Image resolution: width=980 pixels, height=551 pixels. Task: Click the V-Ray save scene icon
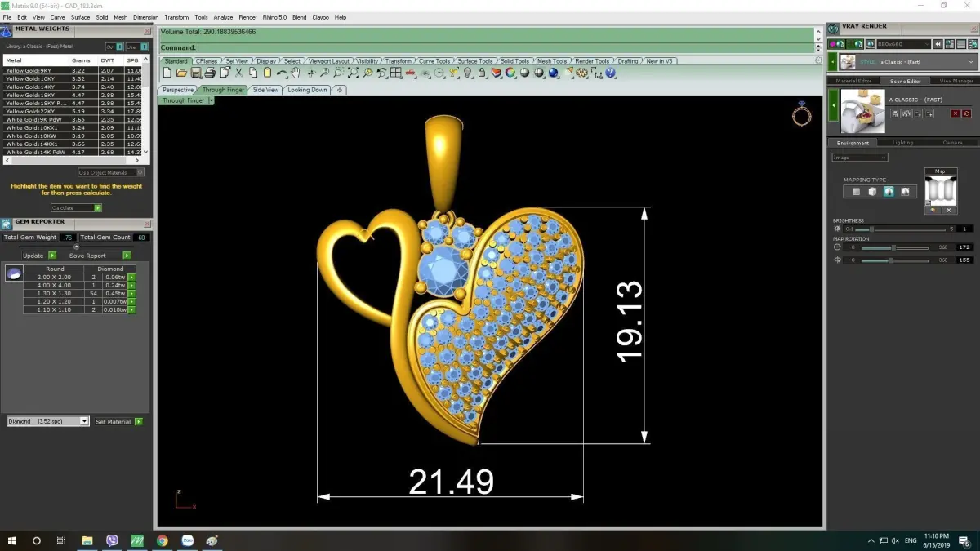click(x=895, y=113)
